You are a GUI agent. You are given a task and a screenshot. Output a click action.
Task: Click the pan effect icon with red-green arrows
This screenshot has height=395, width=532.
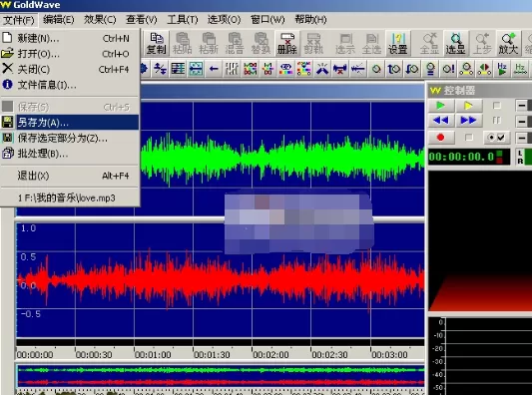(x=484, y=69)
